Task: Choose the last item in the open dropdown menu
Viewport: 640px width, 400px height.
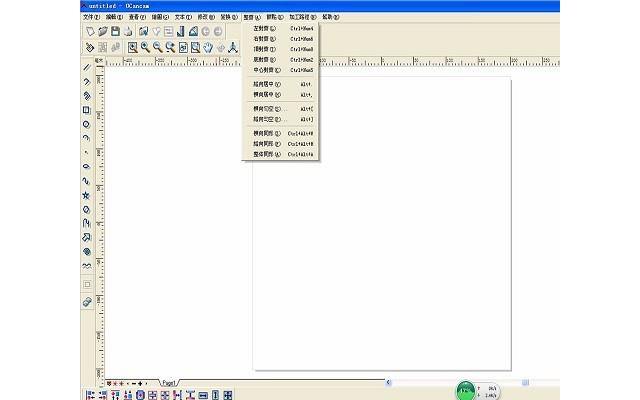Action: click(x=280, y=154)
